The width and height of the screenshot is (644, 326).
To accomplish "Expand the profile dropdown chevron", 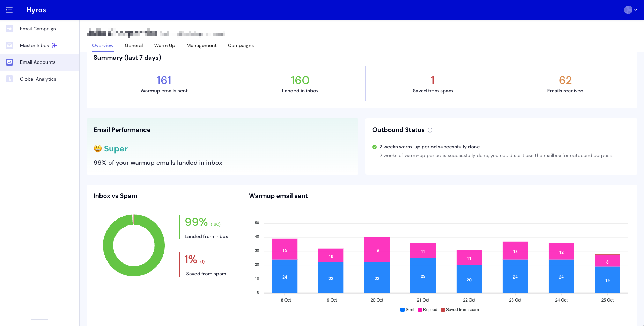I will point(636,10).
